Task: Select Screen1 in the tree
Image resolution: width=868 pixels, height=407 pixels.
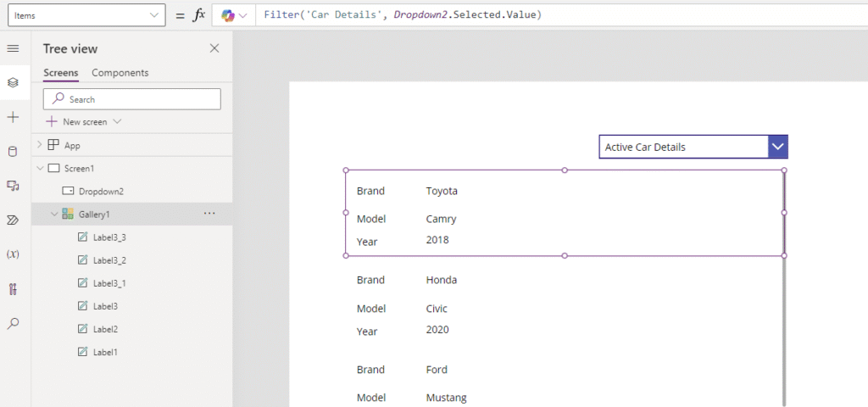Action: pos(79,169)
